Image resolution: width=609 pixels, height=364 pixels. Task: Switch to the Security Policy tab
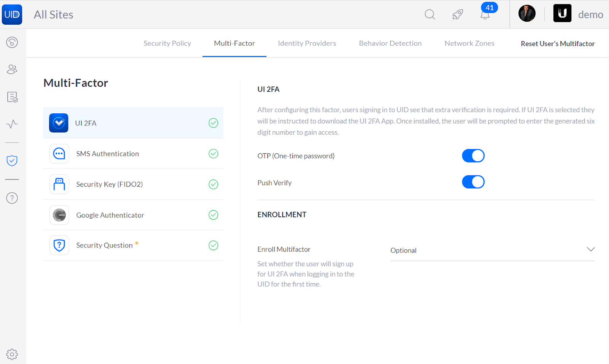point(167,43)
